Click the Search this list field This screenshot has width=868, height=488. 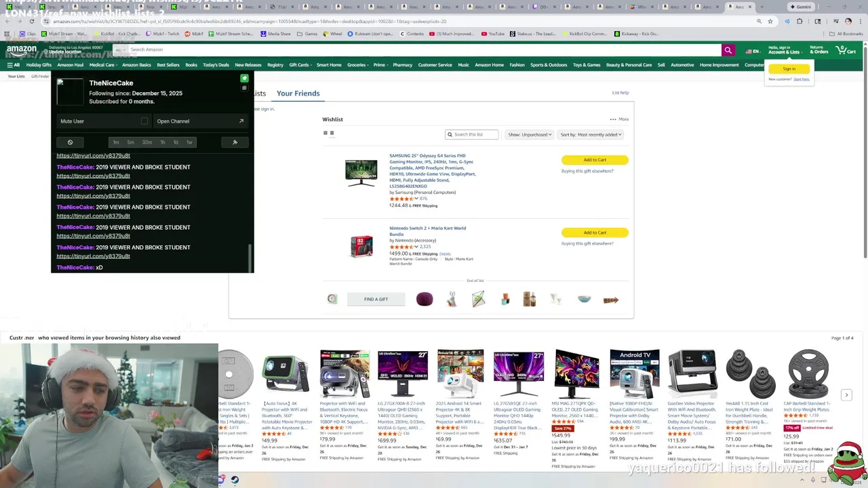(472, 134)
